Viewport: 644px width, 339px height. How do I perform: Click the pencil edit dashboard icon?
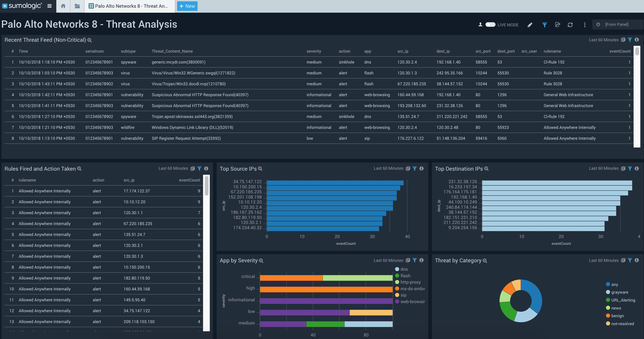pos(530,25)
